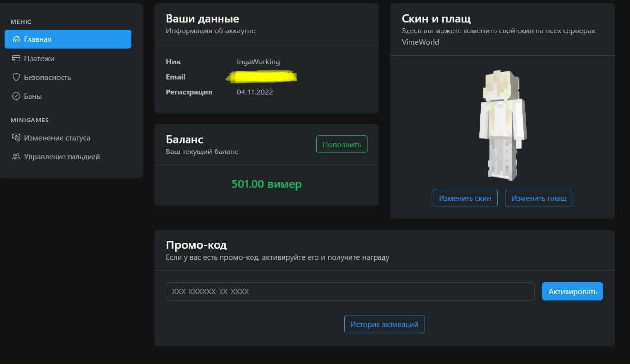Click the card icon next to Платежи

tap(16, 59)
